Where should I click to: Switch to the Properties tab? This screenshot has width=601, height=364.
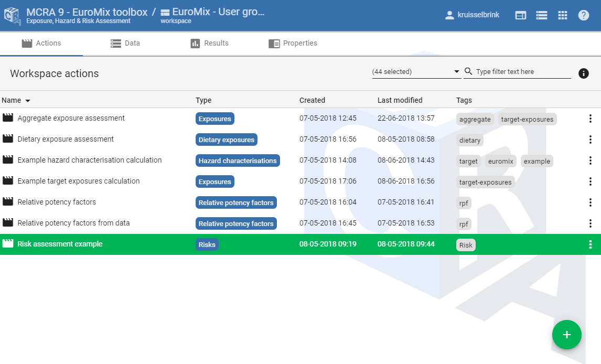tap(293, 43)
